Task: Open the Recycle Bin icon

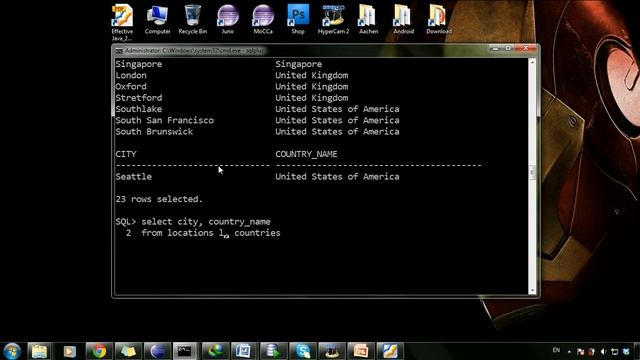Action: (192, 20)
